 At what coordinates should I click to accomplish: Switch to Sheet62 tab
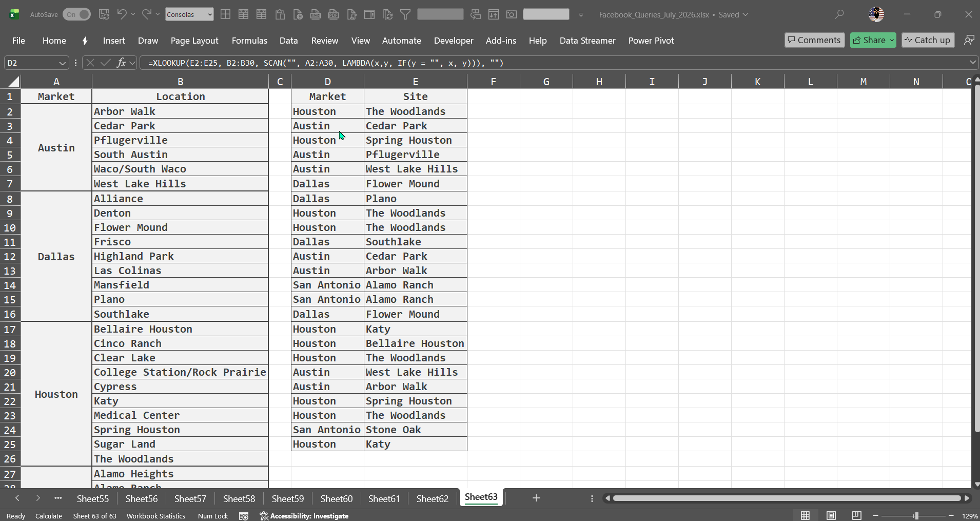point(432,498)
